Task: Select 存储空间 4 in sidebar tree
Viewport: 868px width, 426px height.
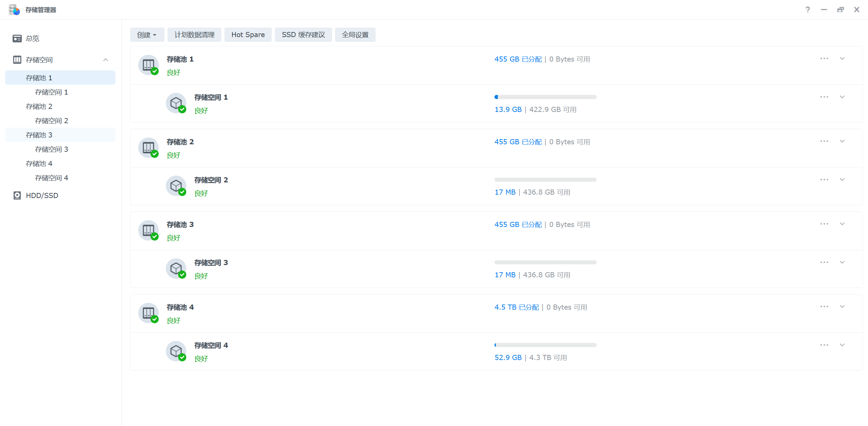Action: [x=51, y=178]
